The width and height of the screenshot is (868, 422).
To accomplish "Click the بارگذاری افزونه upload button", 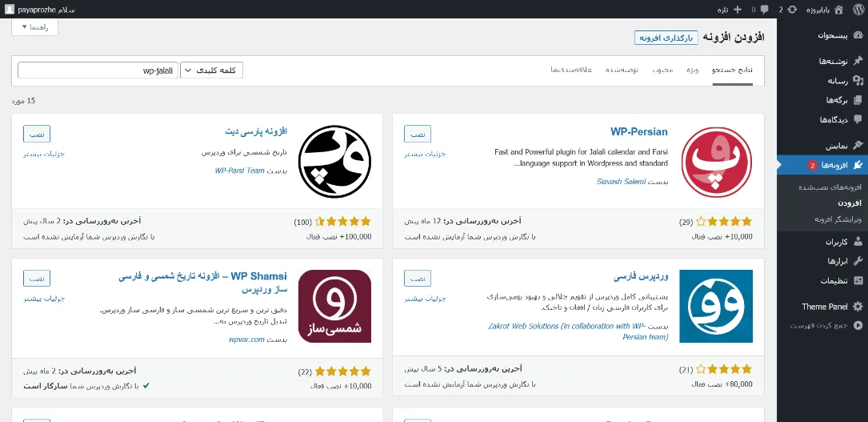I will point(666,38).
